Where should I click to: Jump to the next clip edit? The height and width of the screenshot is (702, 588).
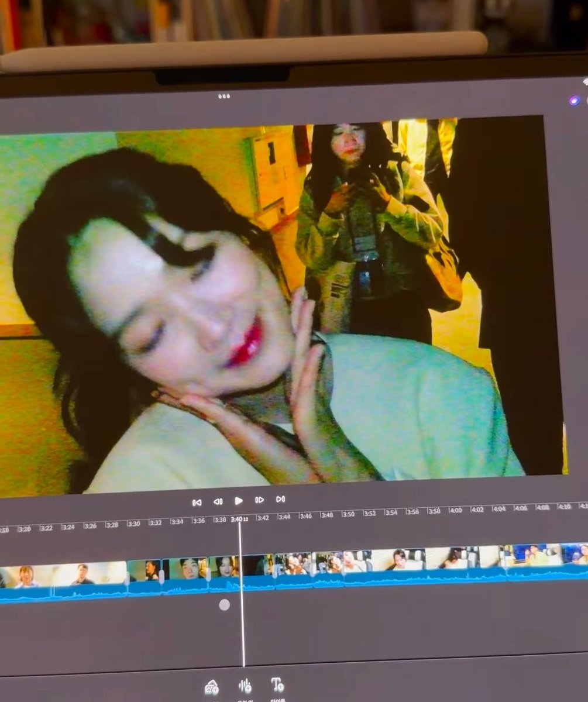point(280,499)
